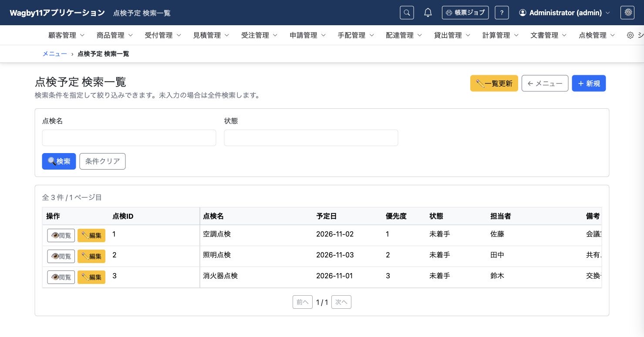Focus the 状態 search field
The image size is (644, 337).
tap(311, 138)
